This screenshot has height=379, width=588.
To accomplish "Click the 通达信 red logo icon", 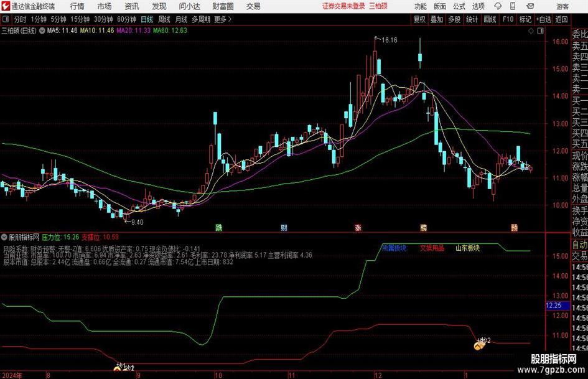I will click(x=6, y=6).
